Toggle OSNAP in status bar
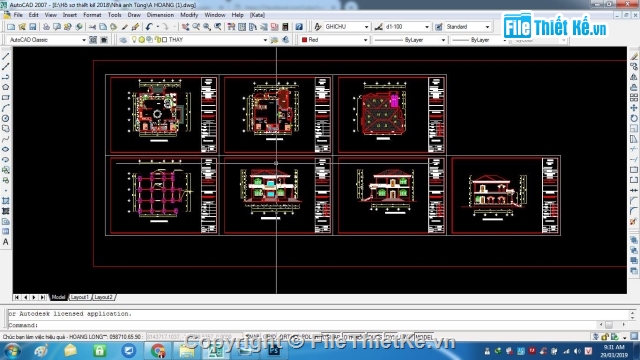The image size is (640, 360). point(331,337)
